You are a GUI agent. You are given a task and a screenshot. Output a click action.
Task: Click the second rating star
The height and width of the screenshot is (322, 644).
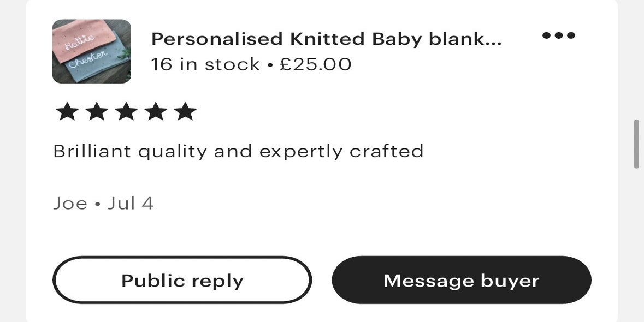point(97,111)
